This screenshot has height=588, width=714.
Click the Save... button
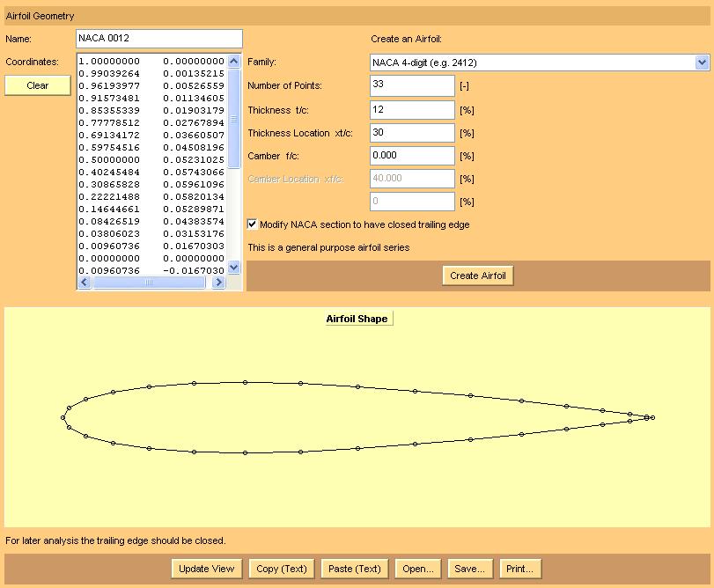[469, 569]
